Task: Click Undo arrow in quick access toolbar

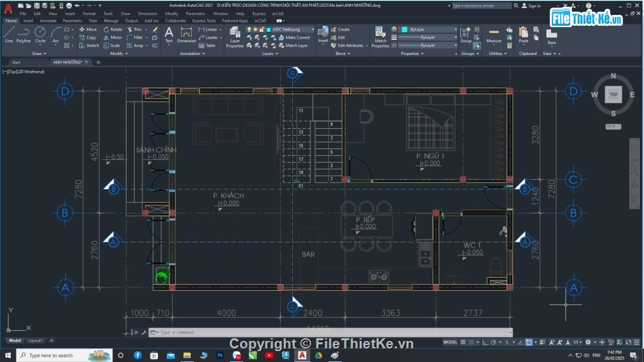Action: (x=77, y=5)
